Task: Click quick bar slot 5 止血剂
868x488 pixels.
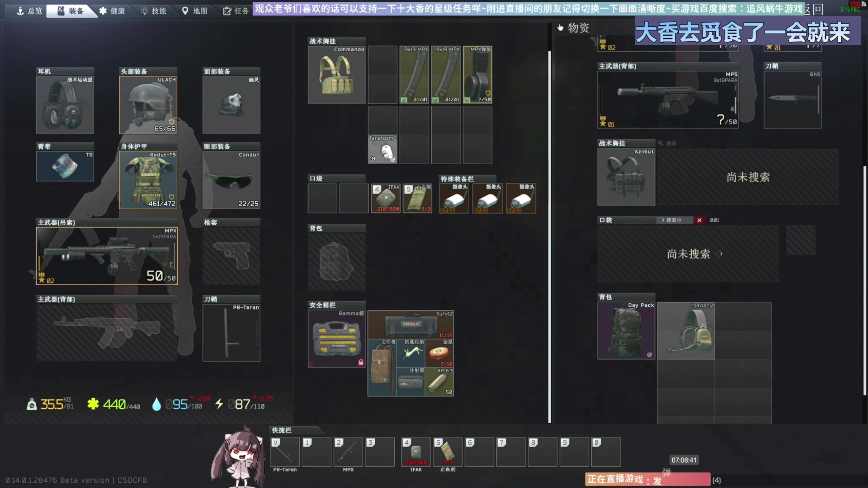Action: (448, 452)
